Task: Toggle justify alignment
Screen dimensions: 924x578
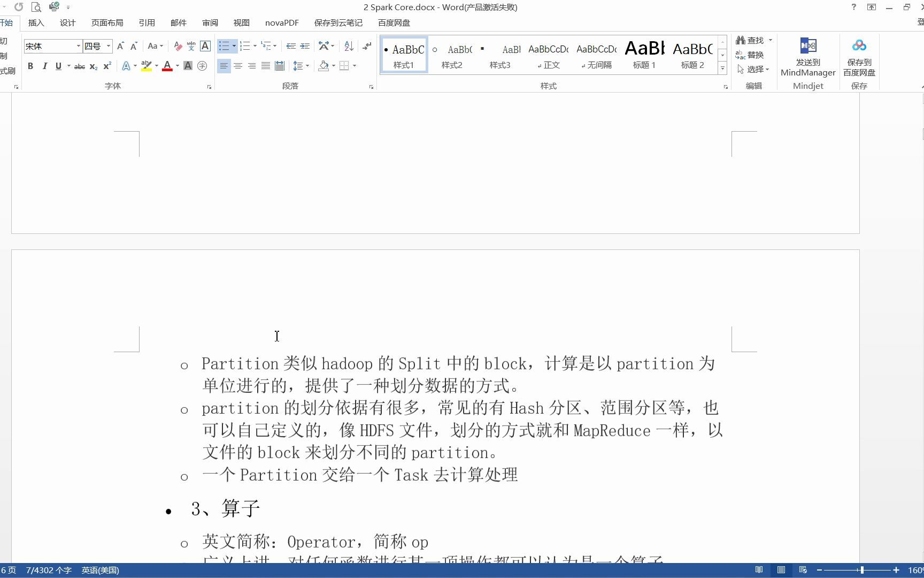Action: tap(266, 66)
